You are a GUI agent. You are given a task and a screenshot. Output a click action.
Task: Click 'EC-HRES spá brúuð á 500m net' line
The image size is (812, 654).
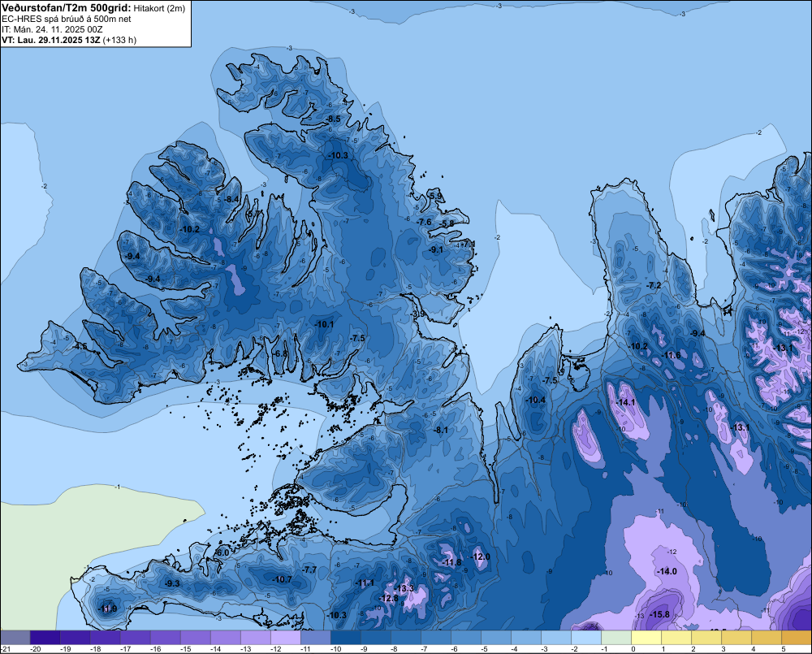click(67, 19)
